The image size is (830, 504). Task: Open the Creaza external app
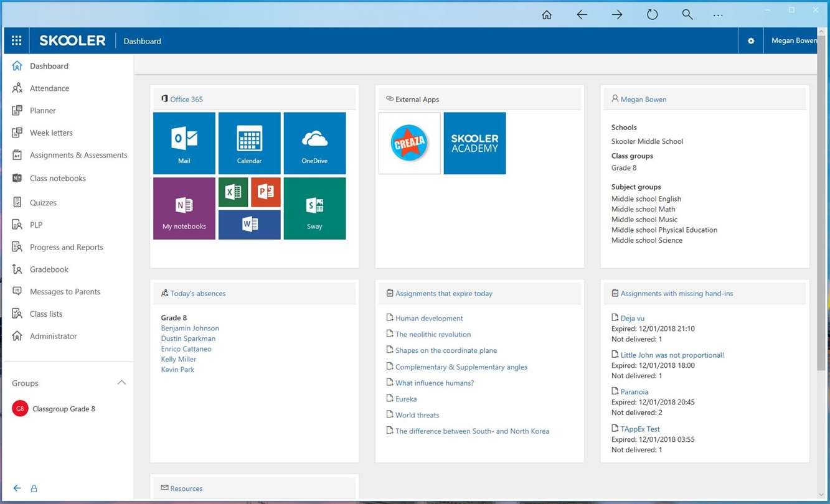pos(410,143)
